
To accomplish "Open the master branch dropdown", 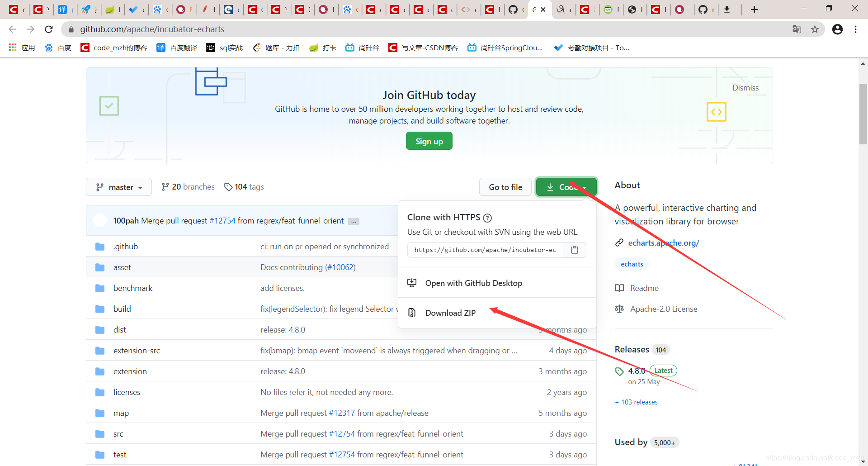I will tap(120, 187).
